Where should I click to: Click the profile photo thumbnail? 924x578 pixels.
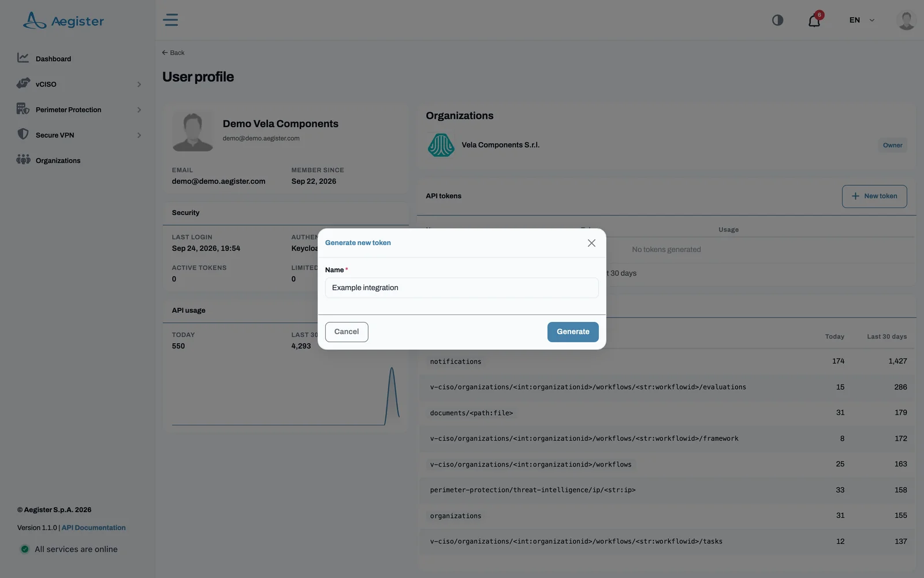(193, 132)
